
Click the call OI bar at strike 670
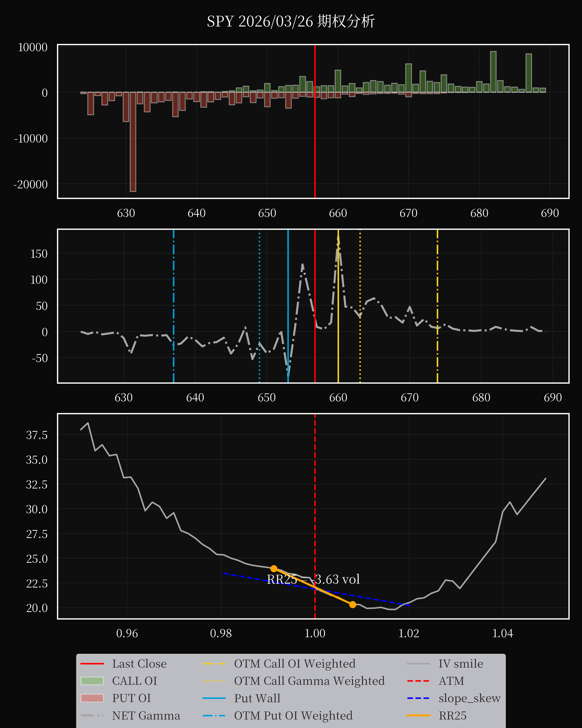click(x=409, y=78)
